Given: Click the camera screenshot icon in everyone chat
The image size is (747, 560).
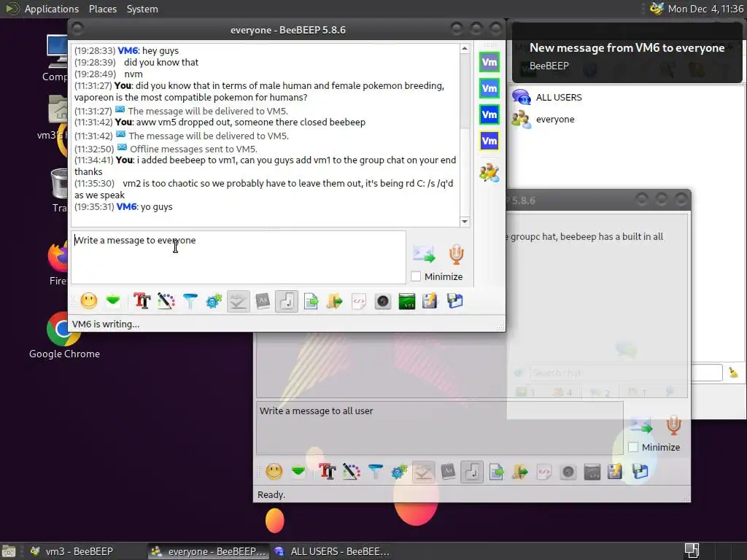Looking at the screenshot, I should (382, 301).
